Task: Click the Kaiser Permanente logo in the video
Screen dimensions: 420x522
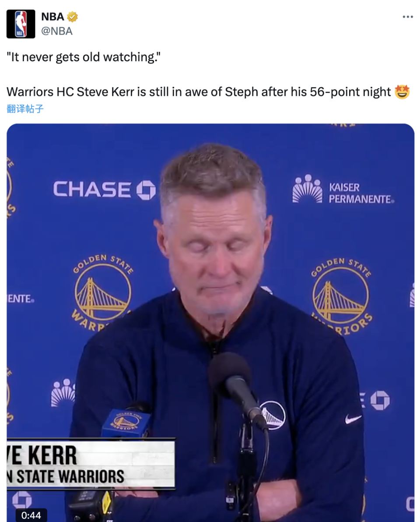Action: point(343,189)
